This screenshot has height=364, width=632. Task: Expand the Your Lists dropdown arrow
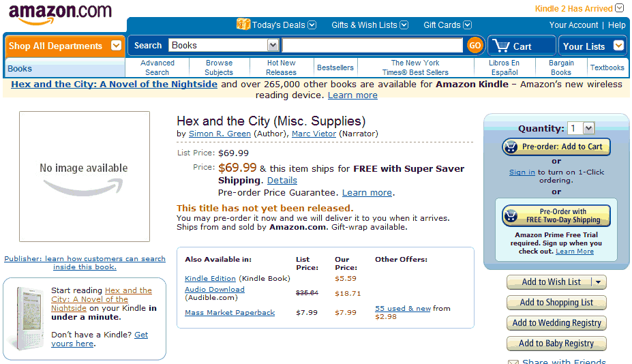618,46
